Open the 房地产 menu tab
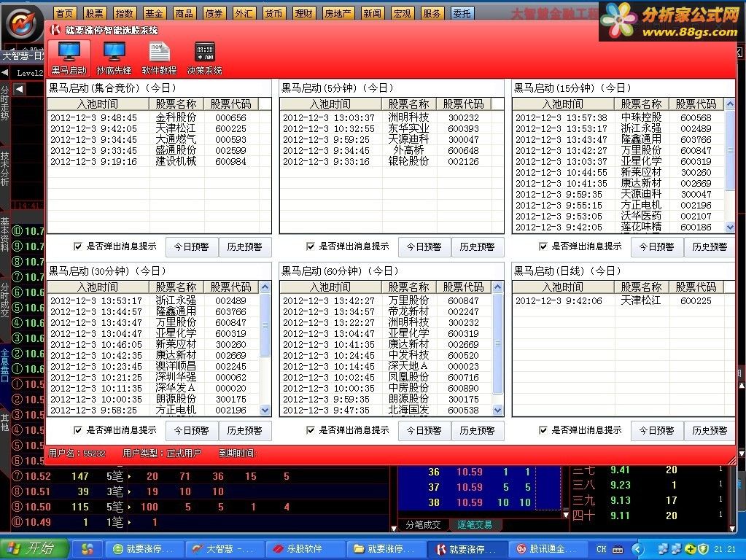The width and height of the screenshot is (746, 560). [x=338, y=13]
